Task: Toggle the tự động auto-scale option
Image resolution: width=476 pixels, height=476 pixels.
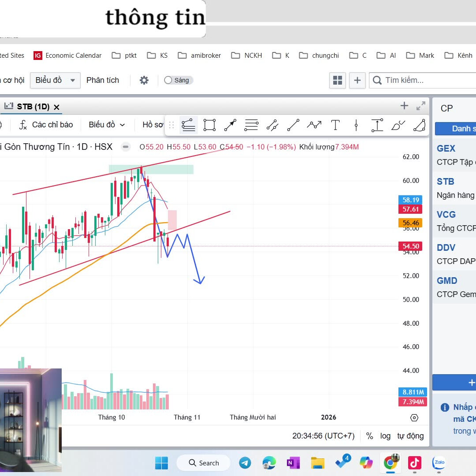Action: pos(411,436)
